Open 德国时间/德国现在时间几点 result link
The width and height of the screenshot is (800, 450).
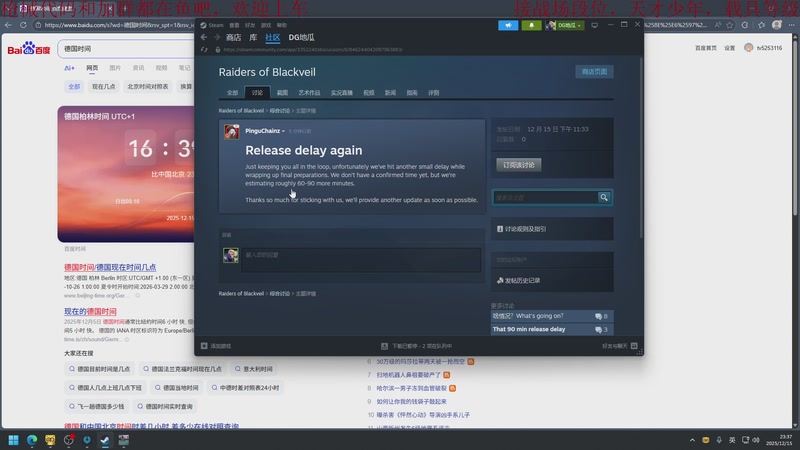pos(110,267)
